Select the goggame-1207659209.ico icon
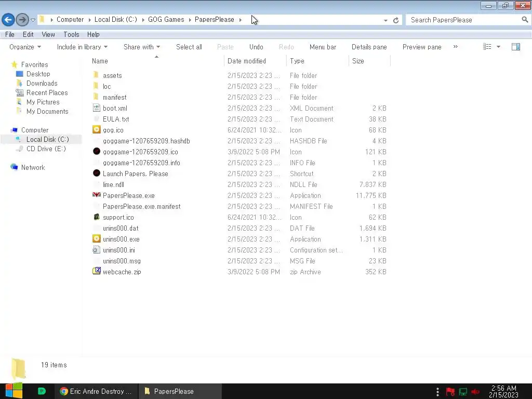The image size is (532, 399). click(96, 151)
